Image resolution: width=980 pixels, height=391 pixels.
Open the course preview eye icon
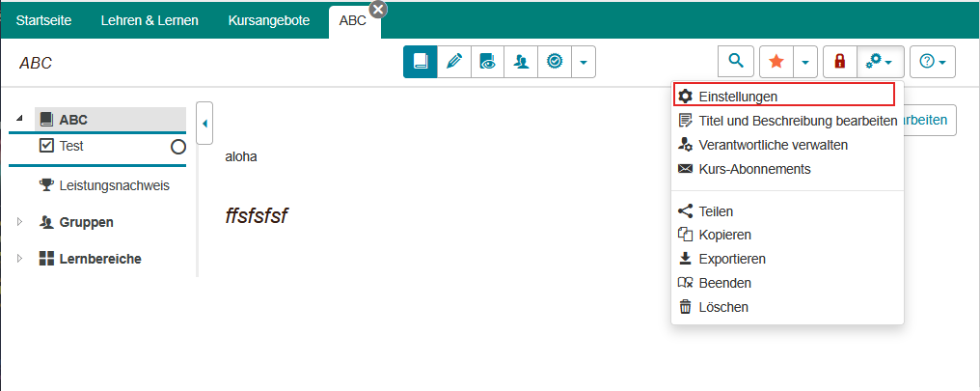coord(488,62)
